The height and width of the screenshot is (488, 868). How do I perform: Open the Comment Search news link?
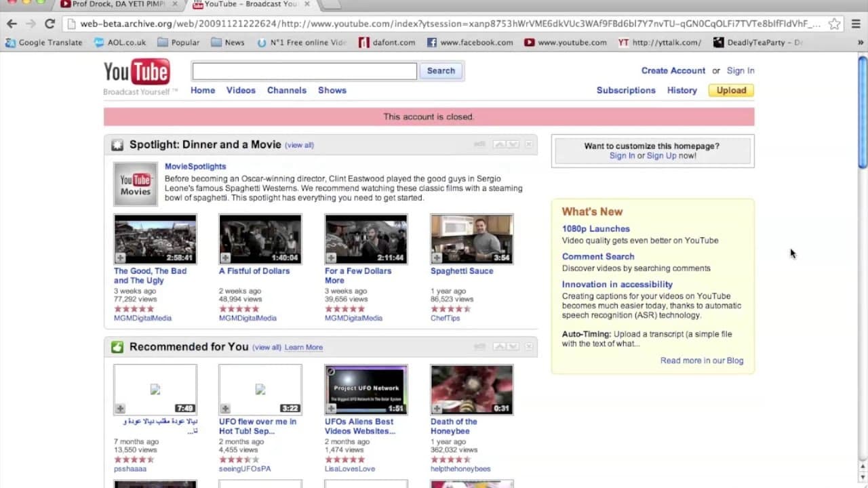click(598, 257)
